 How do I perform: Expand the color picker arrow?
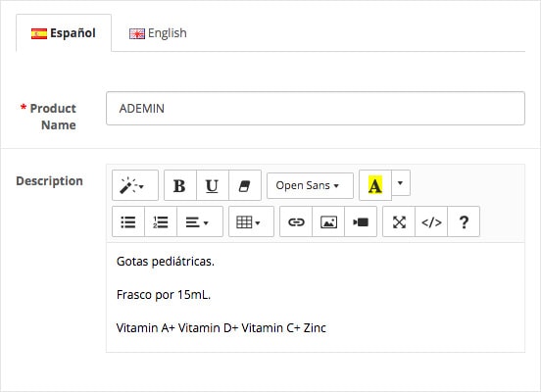(x=401, y=183)
